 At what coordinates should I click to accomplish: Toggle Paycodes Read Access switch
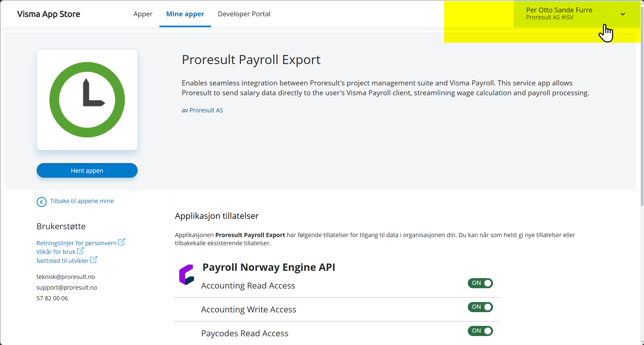coord(480,331)
